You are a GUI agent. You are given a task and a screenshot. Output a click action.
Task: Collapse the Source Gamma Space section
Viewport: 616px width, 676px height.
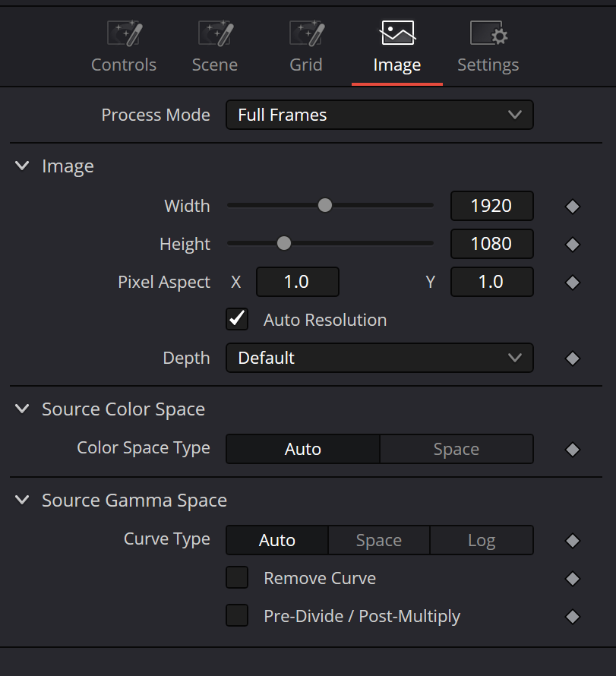pos(22,500)
